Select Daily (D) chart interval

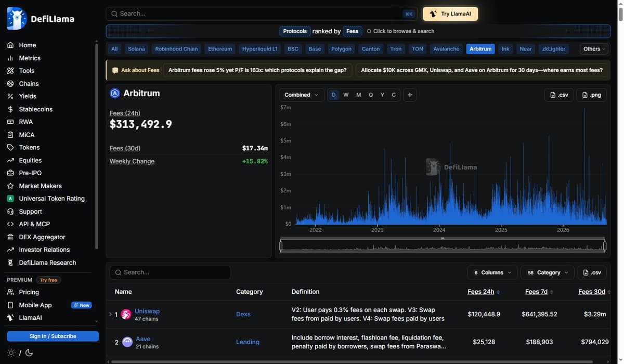click(333, 95)
